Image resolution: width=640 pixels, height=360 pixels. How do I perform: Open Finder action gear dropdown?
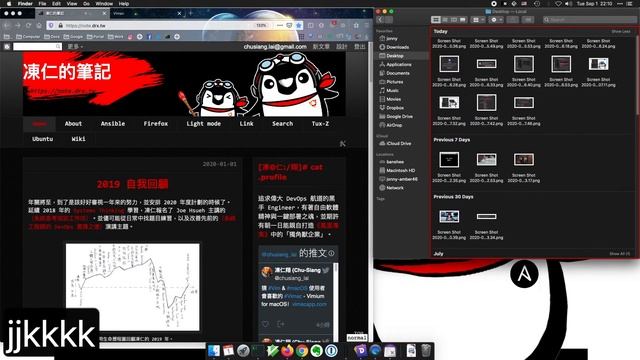pyautogui.click(x=496, y=20)
